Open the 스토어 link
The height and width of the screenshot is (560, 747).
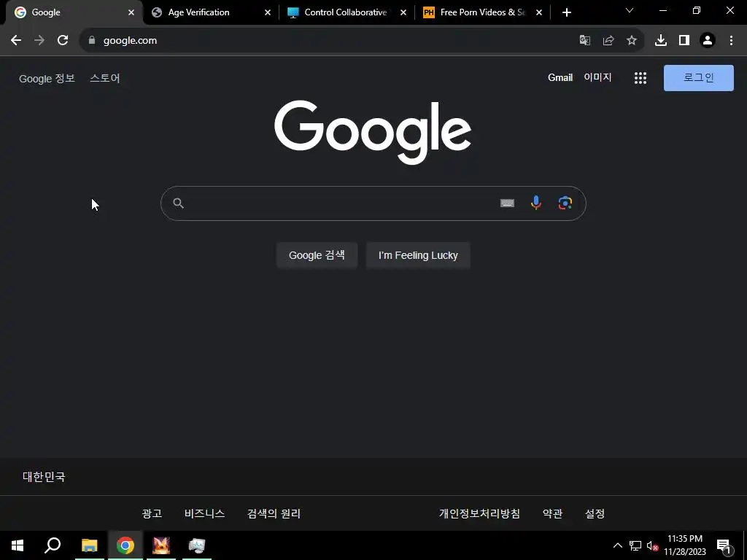point(105,78)
